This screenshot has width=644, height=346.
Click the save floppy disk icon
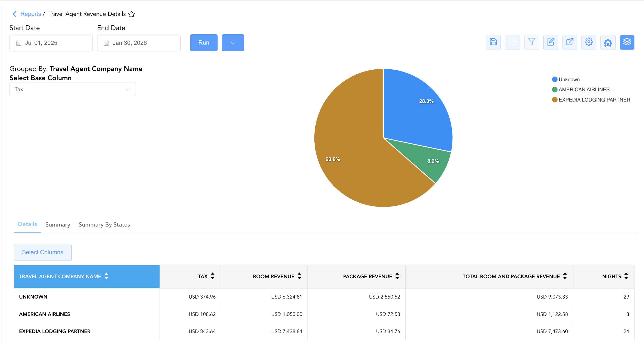pyautogui.click(x=493, y=42)
